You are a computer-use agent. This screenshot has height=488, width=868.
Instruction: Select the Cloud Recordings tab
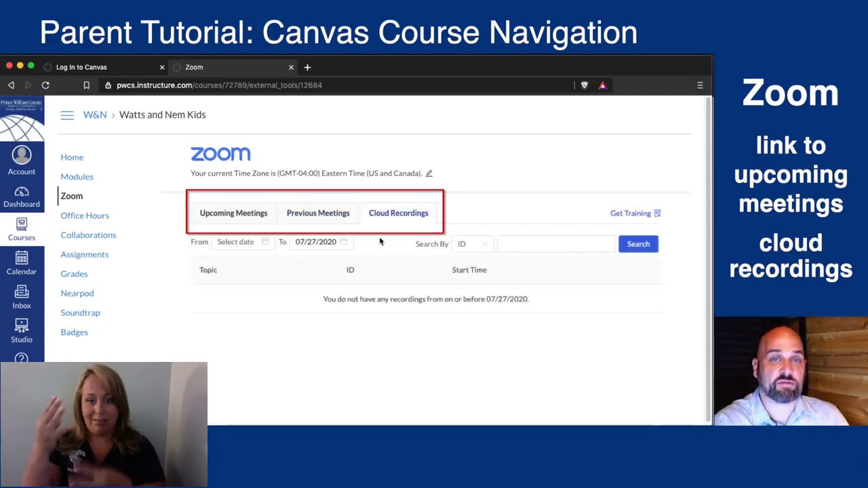(x=399, y=213)
